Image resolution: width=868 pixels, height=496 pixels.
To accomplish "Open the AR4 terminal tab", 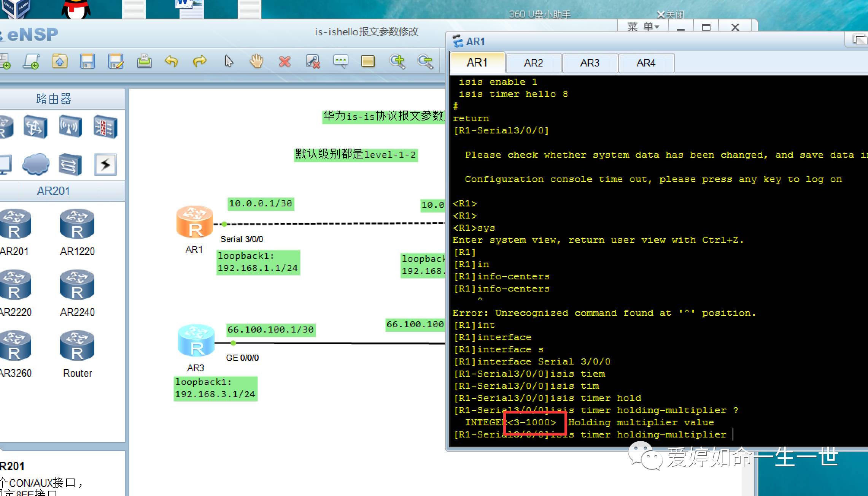I will pyautogui.click(x=646, y=63).
